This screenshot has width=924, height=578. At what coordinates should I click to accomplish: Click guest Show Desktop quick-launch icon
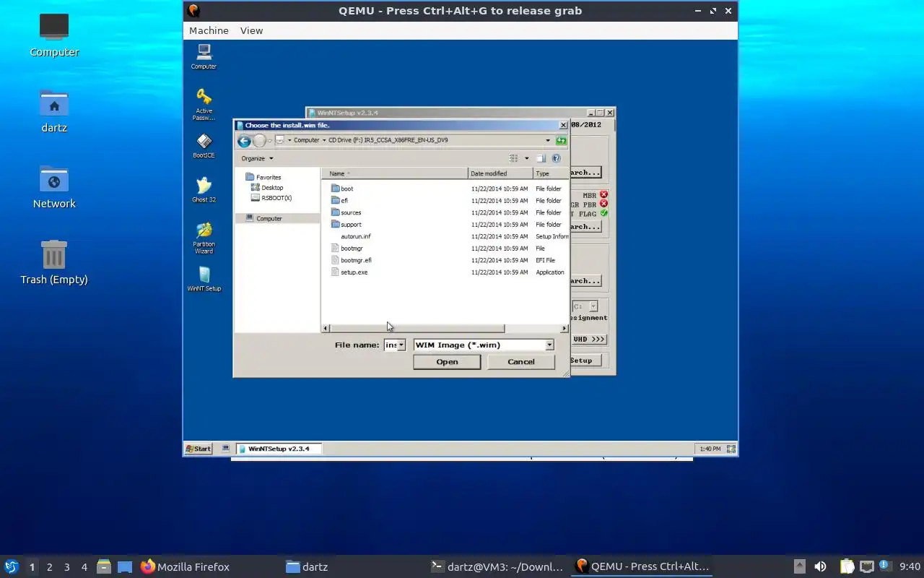coord(226,449)
